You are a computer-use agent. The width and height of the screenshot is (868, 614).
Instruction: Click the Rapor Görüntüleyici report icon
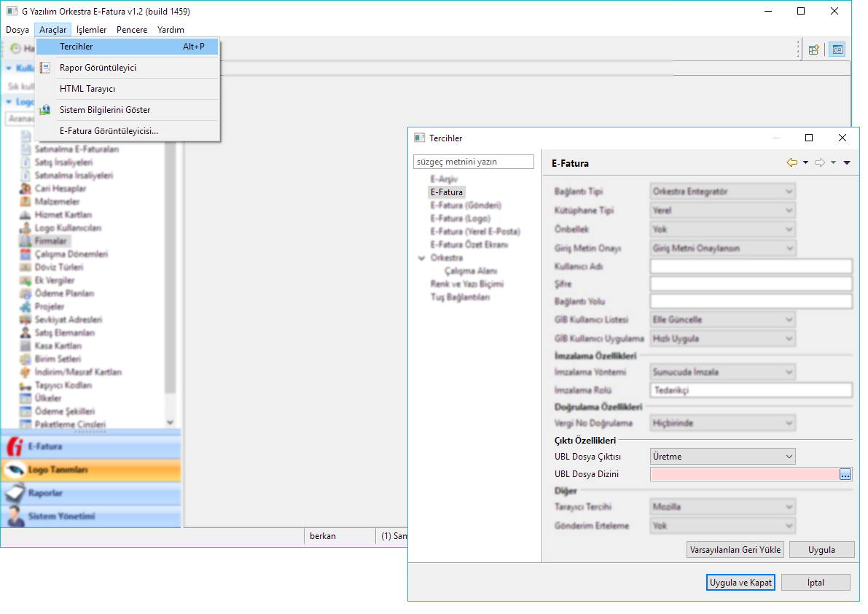pos(45,68)
